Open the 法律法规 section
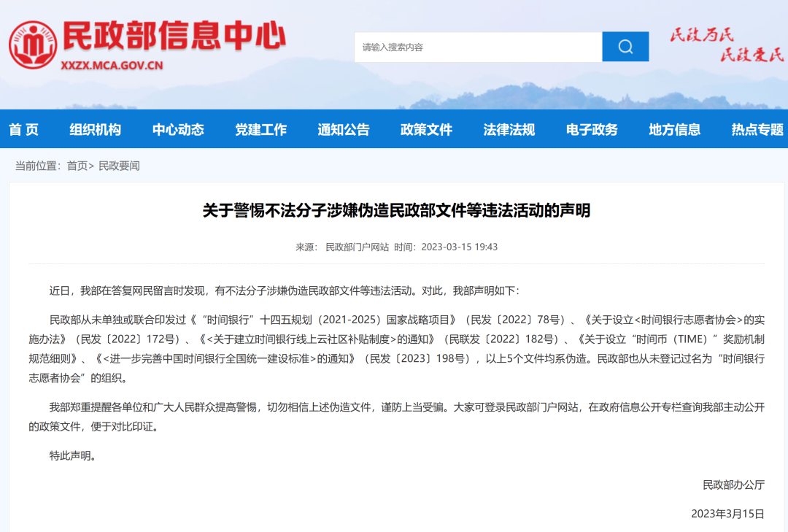 tap(509, 129)
